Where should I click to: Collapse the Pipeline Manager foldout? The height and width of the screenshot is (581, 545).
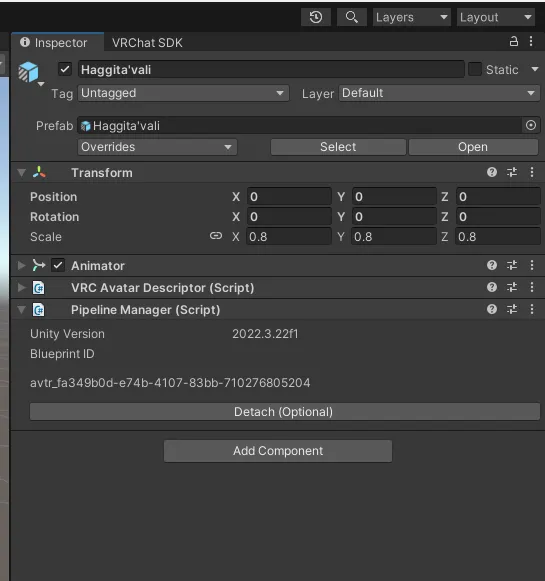[x=21, y=310]
